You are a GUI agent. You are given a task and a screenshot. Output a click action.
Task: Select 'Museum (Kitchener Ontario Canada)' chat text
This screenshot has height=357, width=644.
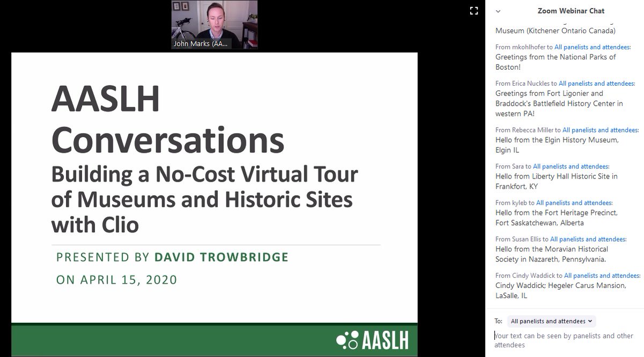tap(555, 31)
